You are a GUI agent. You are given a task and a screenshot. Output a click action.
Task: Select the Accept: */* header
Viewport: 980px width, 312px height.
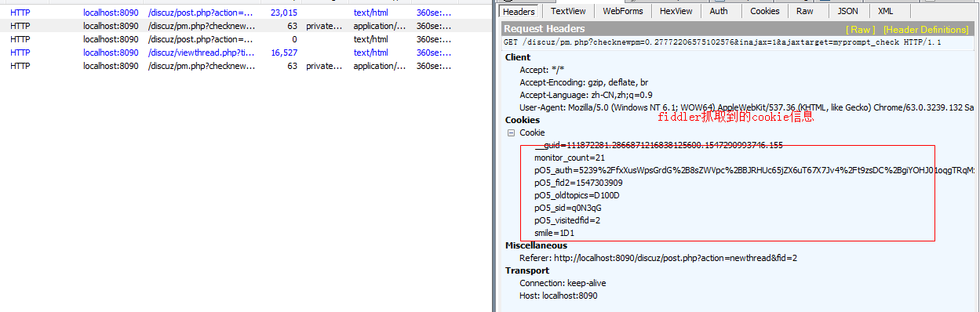(x=543, y=70)
